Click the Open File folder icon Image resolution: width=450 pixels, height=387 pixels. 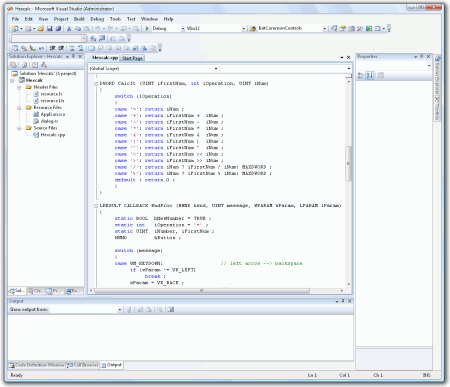41,29
